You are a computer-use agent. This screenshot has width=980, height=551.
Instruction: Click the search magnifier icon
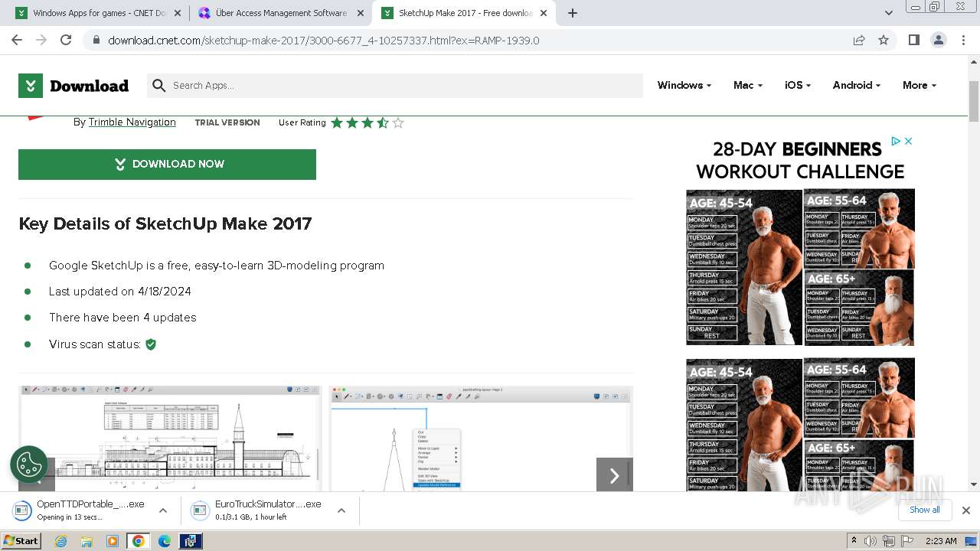[x=159, y=86]
